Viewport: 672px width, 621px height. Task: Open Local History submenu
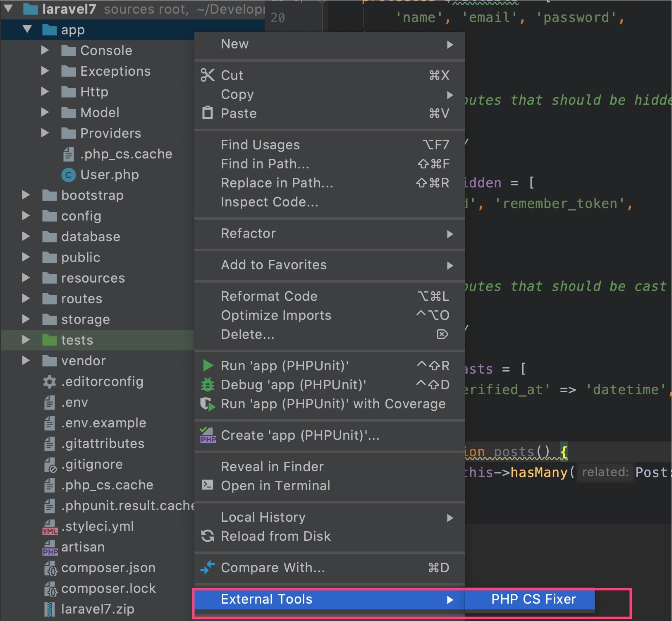[x=329, y=517]
